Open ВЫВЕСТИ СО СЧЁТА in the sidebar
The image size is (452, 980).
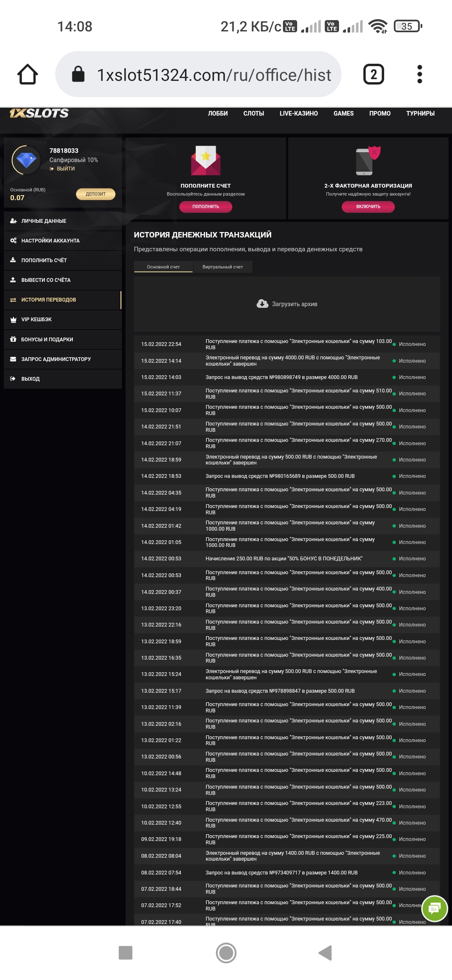(x=63, y=280)
